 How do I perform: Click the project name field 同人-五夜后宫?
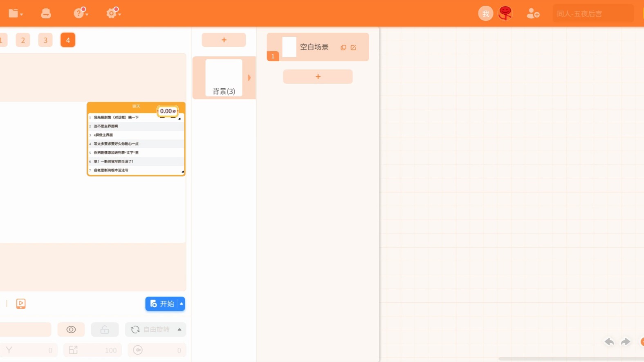pyautogui.click(x=593, y=13)
